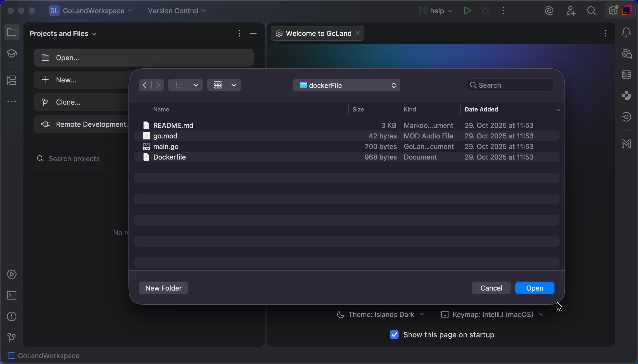The height and width of the screenshot is (364, 638).
Task: Open the Problems tool window icon
Action: (12, 316)
